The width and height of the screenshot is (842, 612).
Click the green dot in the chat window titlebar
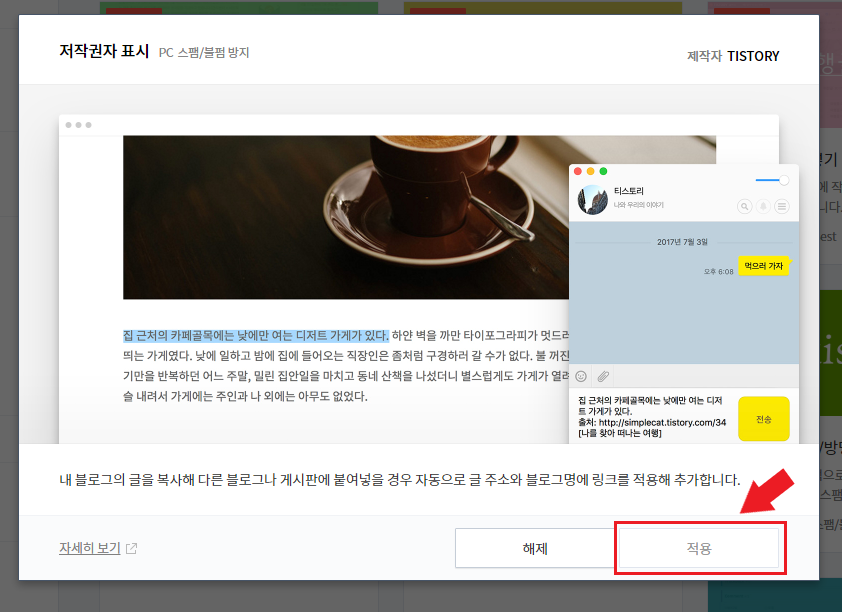tap(603, 171)
